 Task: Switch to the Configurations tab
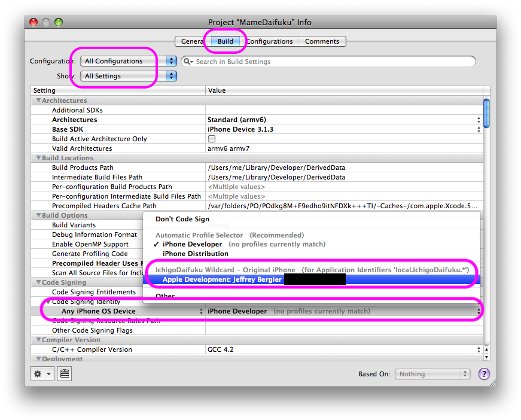point(270,41)
